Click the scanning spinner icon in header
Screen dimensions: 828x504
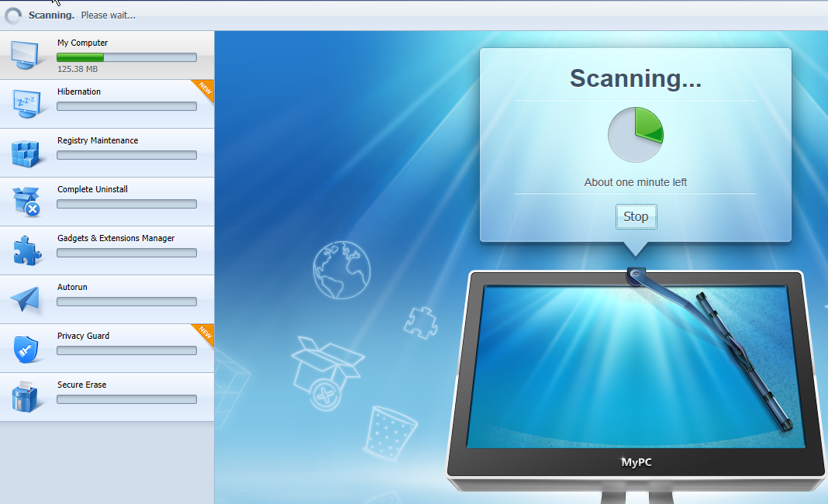pyautogui.click(x=13, y=16)
